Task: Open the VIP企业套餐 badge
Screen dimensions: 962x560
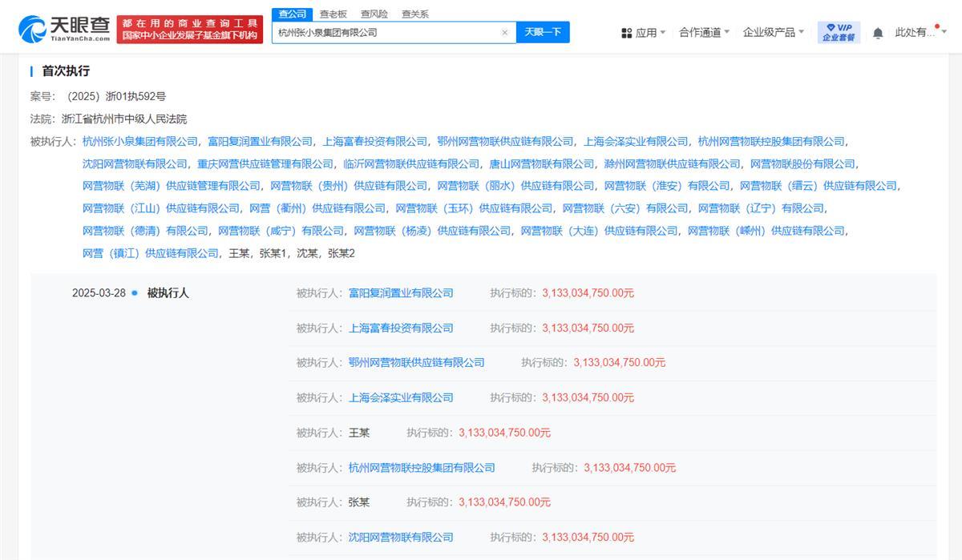Action: (837, 32)
